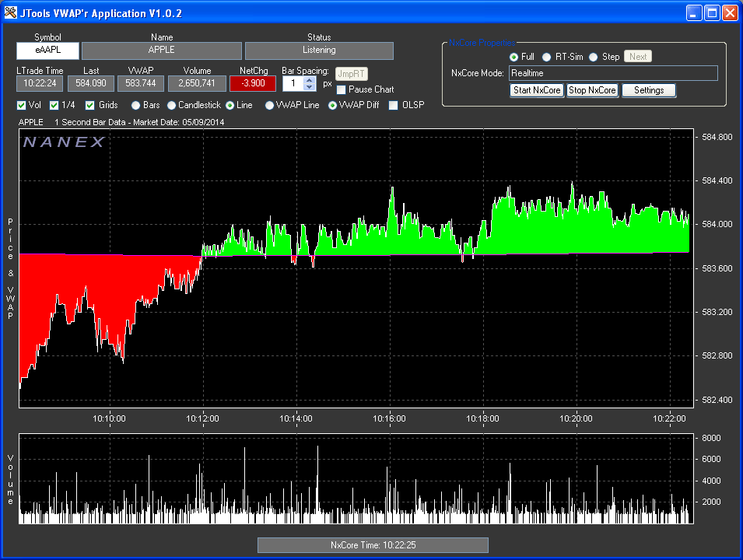Focus the Symbol input field eAAPL
Screen dimensions: 743x560
pos(48,51)
